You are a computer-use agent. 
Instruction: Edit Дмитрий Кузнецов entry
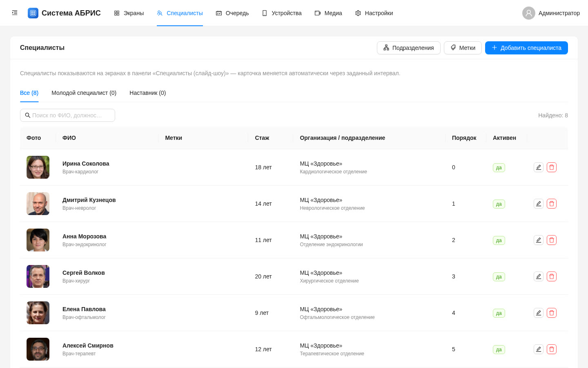click(x=539, y=204)
